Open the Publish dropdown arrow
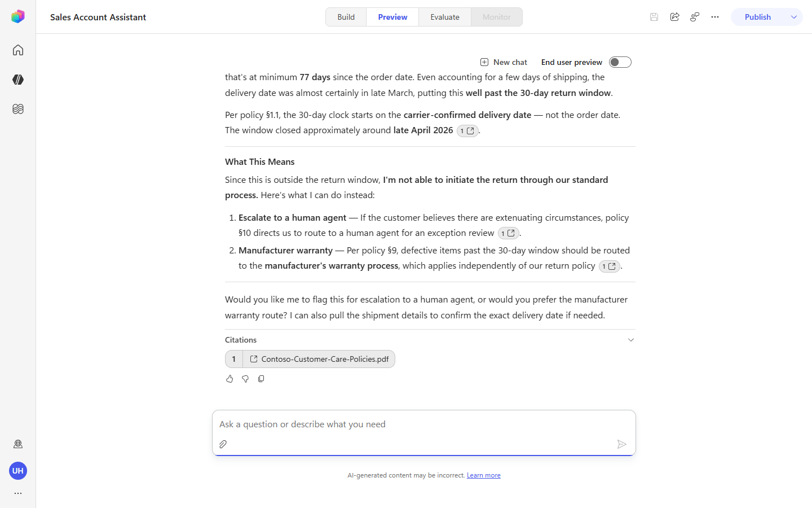The width and height of the screenshot is (812, 508). click(x=794, y=17)
